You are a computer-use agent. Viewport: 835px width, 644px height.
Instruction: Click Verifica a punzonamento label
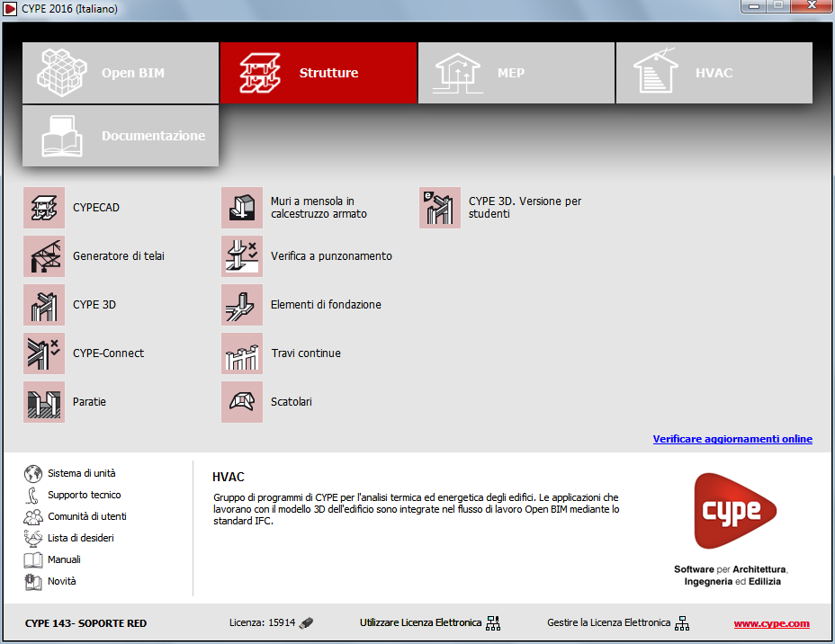pyautogui.click(x=331, y=256)
